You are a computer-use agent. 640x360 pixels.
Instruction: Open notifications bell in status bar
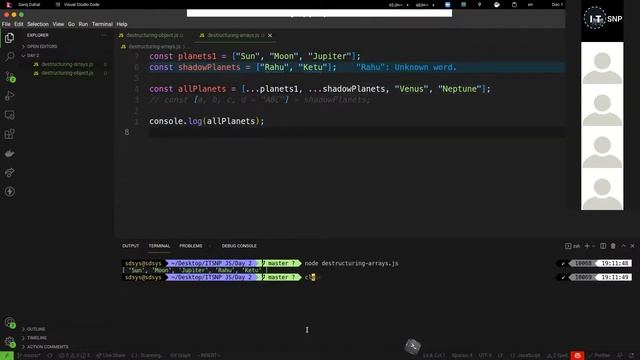point(632,356)
